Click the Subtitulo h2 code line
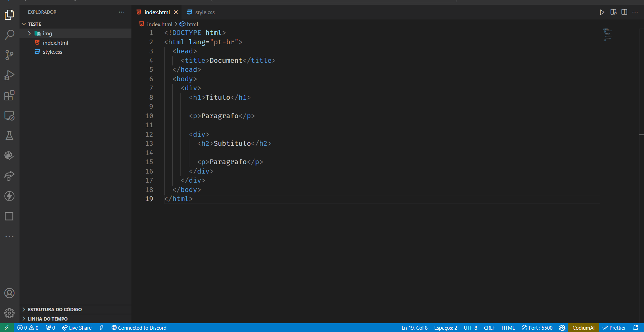The image size is (644, 332). [x=234, y=143]
